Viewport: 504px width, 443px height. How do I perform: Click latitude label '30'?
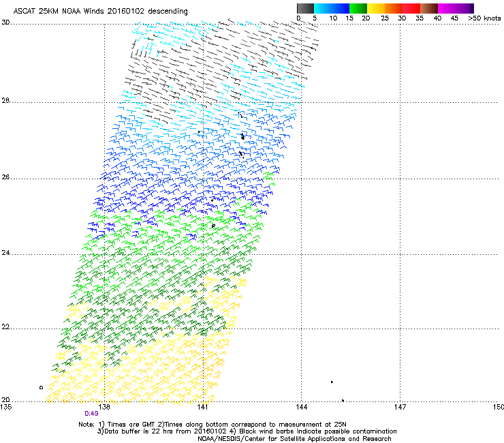pos(5,22)
